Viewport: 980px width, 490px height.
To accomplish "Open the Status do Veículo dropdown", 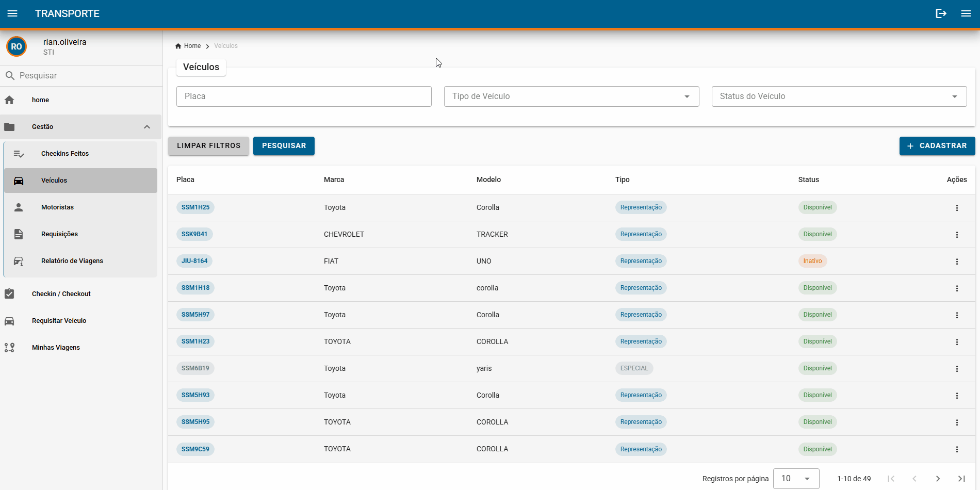I will pyautogui.click(x=839, y=96).
